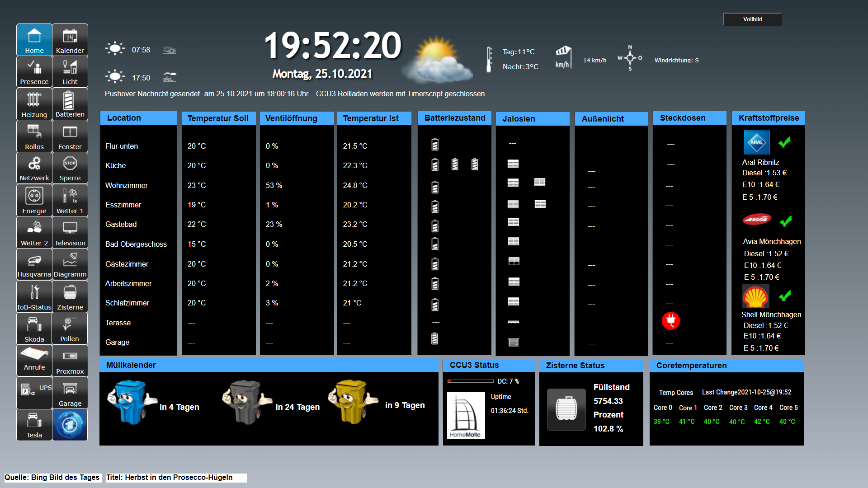Open the Pollen forecast page
The image size is (868, 488).
tap(70, 328)
